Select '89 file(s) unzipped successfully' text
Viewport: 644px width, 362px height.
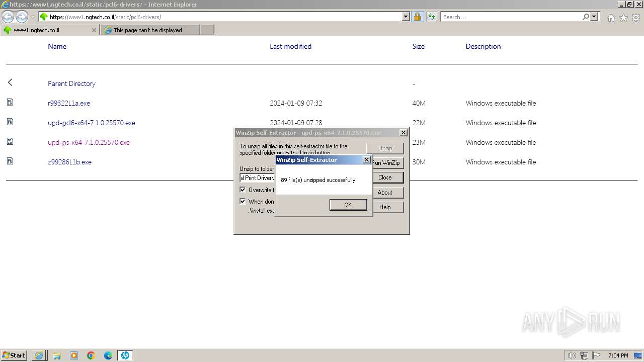tap(318, 180)
